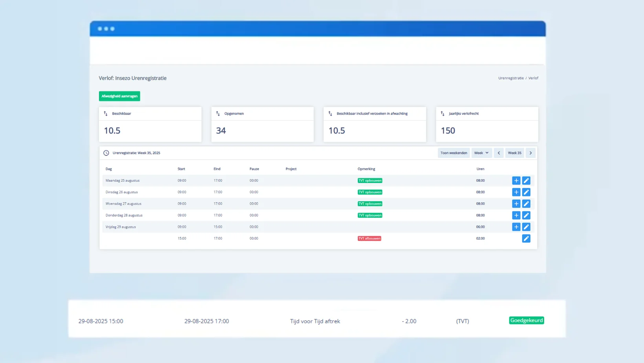Click the Tijd voor Tijd aftrek text

click(x=315, y=321)
